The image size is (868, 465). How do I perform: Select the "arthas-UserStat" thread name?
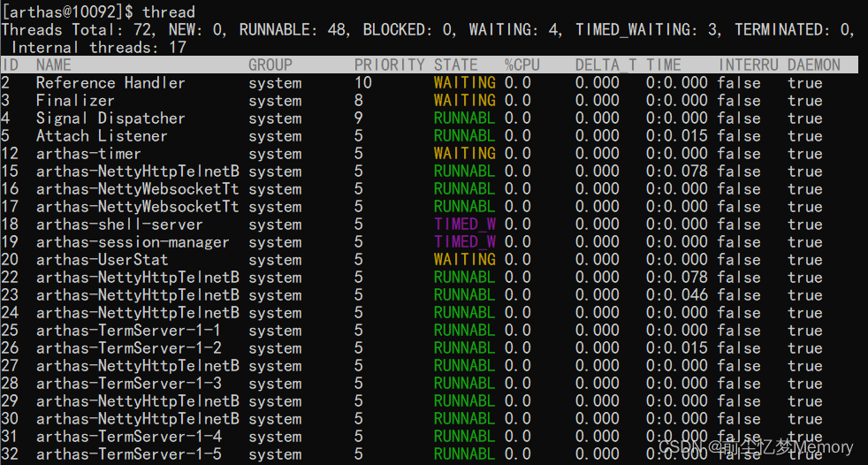102,260
